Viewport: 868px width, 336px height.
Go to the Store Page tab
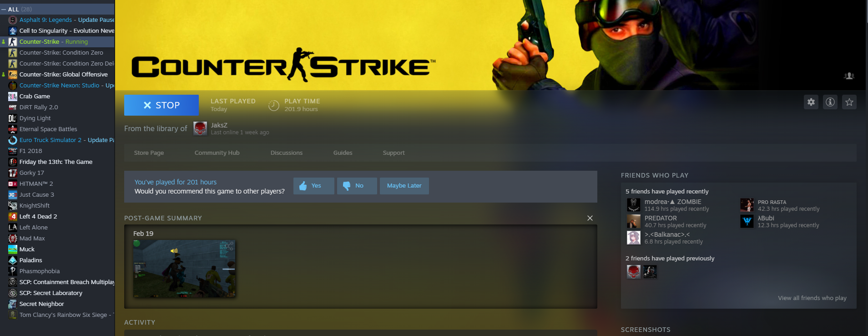coord(149,153)
